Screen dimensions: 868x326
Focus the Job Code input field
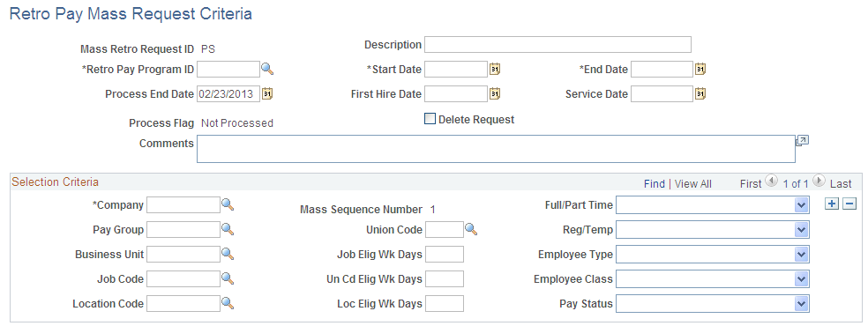[x=183, y=278]
